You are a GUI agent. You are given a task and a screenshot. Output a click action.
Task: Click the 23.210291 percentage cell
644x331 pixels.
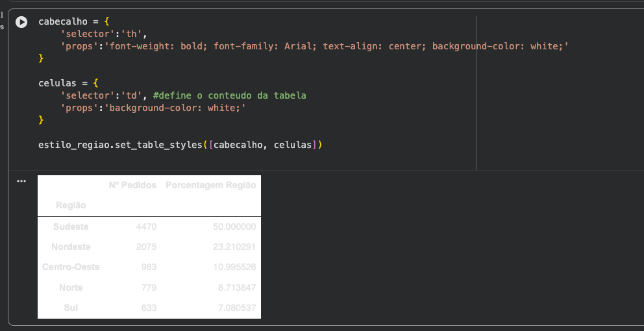234,247
